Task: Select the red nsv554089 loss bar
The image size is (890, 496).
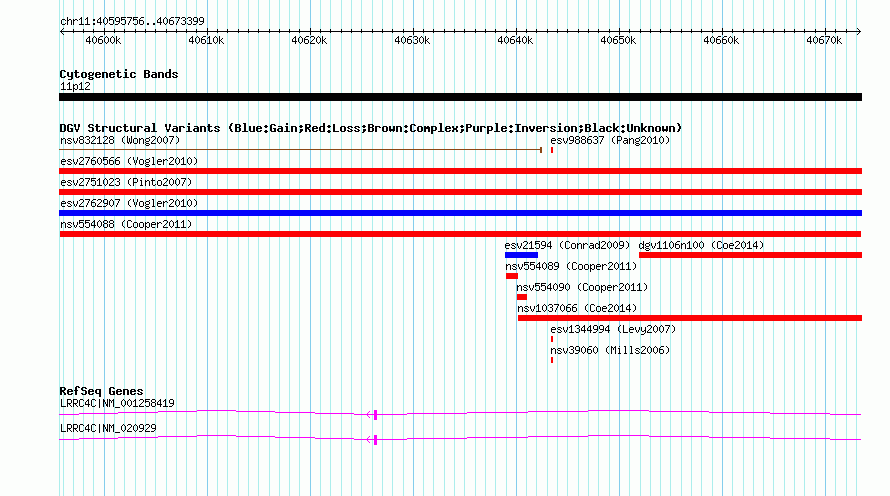Action: (512, 276)
